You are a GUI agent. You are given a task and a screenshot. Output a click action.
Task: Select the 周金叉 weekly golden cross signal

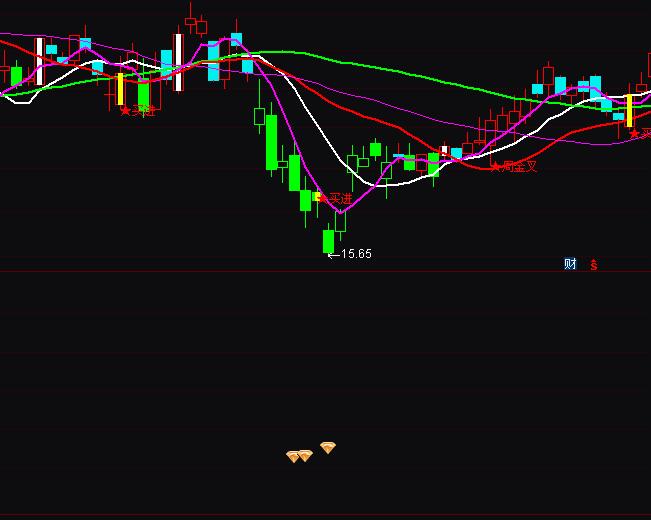pos(514,166)
